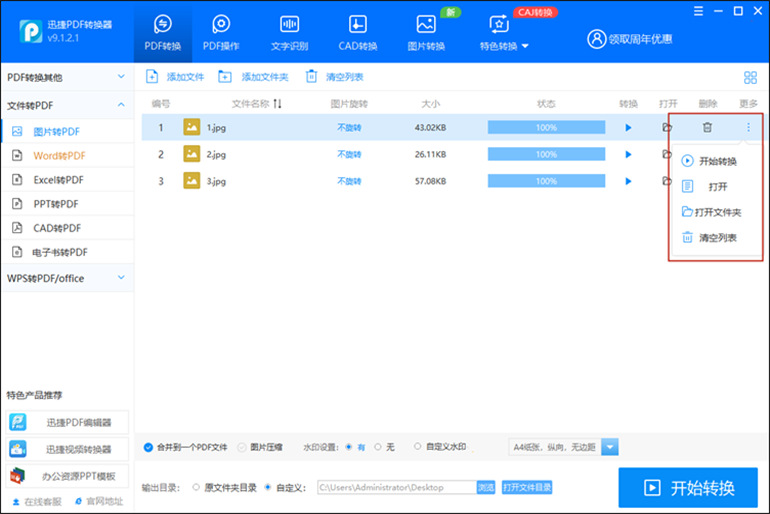Click the progress bar for 3.jpg

(546, 181)
